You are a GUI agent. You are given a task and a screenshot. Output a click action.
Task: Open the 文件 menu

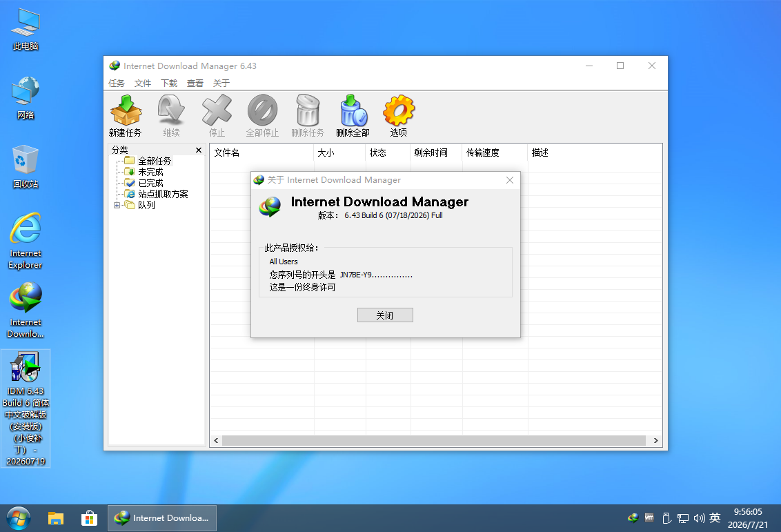pyautogui.click(x=142, y=83)
